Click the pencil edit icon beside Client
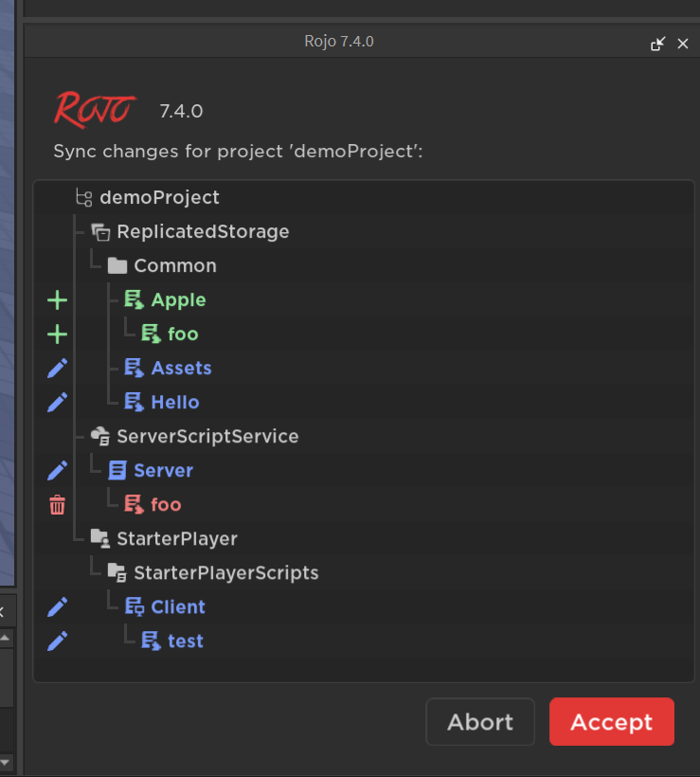Screen dimensions: 700x777 pyautogui.click(x=58, y=607)
